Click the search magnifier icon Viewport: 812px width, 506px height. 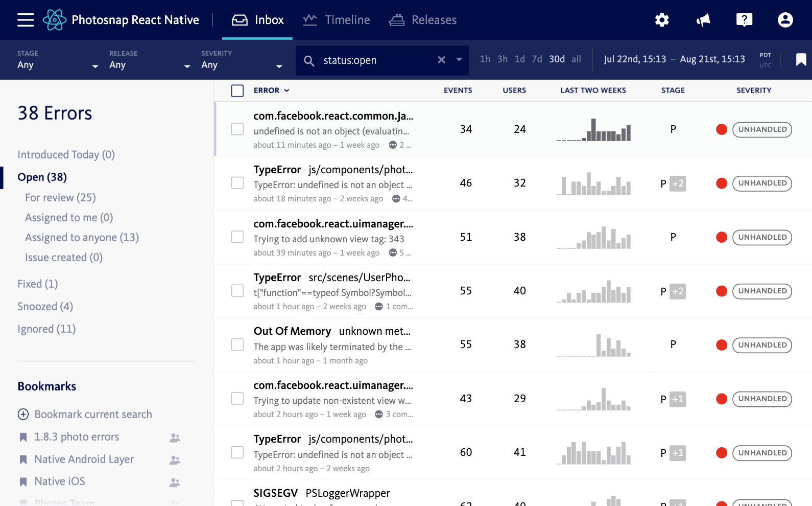pyautogui.click(x=309, y=61)
